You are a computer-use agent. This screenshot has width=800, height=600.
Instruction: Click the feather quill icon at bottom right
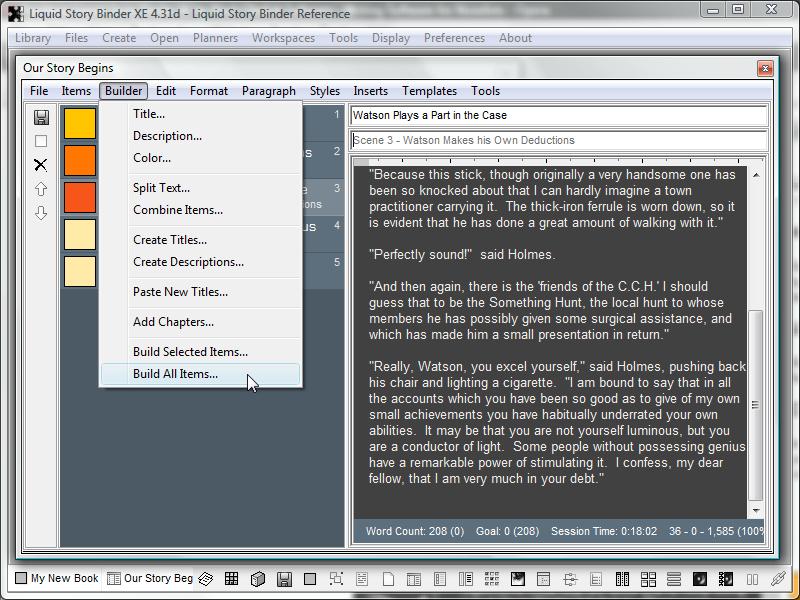pyautogui.click(x=778, y=579)
